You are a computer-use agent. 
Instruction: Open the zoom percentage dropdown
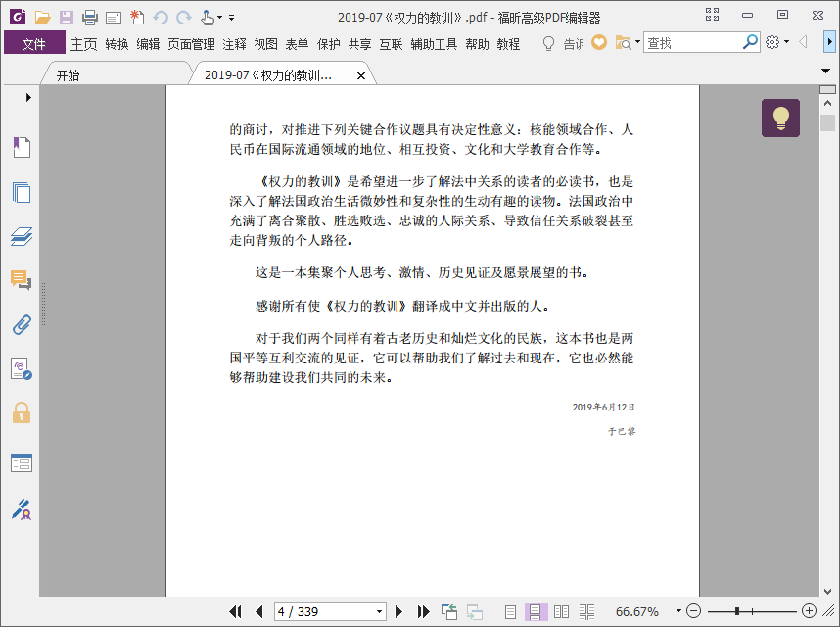click(678, 611)
